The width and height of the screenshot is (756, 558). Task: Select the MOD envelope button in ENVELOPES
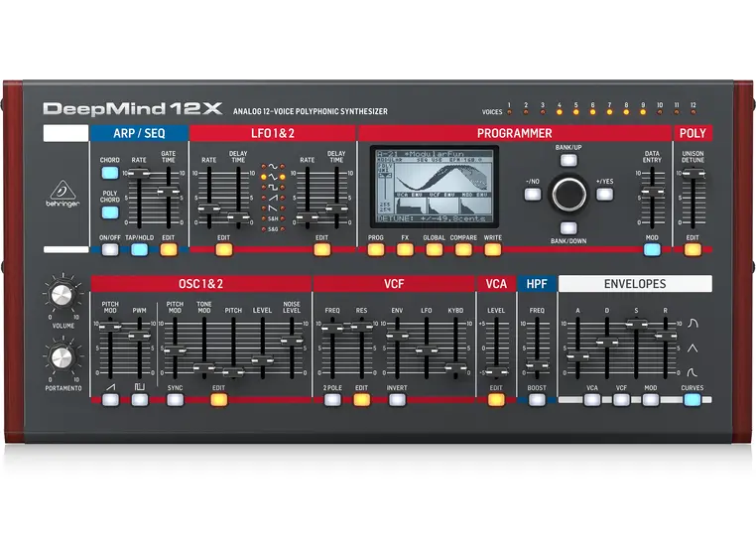click(x=651, y=400)
